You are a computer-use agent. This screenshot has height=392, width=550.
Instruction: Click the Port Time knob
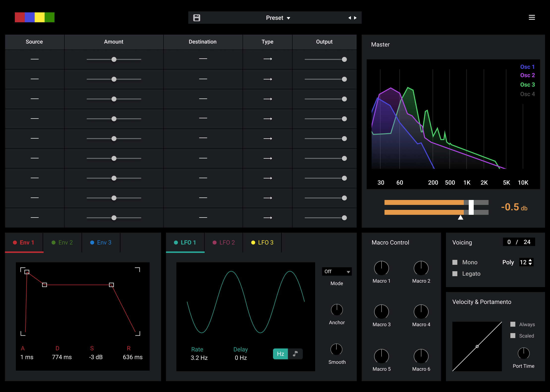[523, 353]
